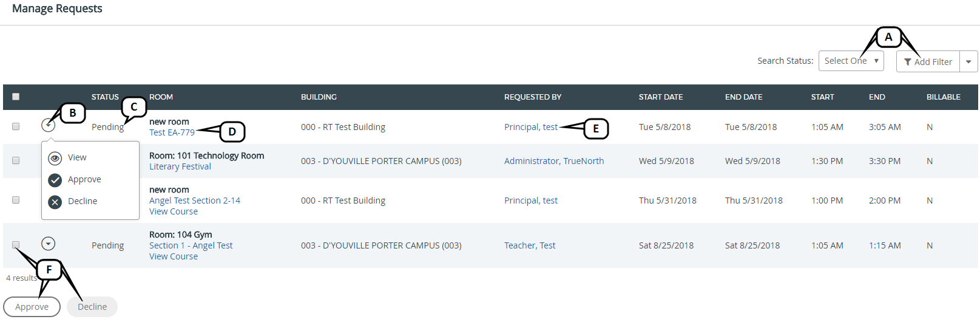Image resolution: width=980 pixels, height=322 pixels.
Task: Select the Angel Test Section 2-14 row checkbox
Action: coord(16,200)
